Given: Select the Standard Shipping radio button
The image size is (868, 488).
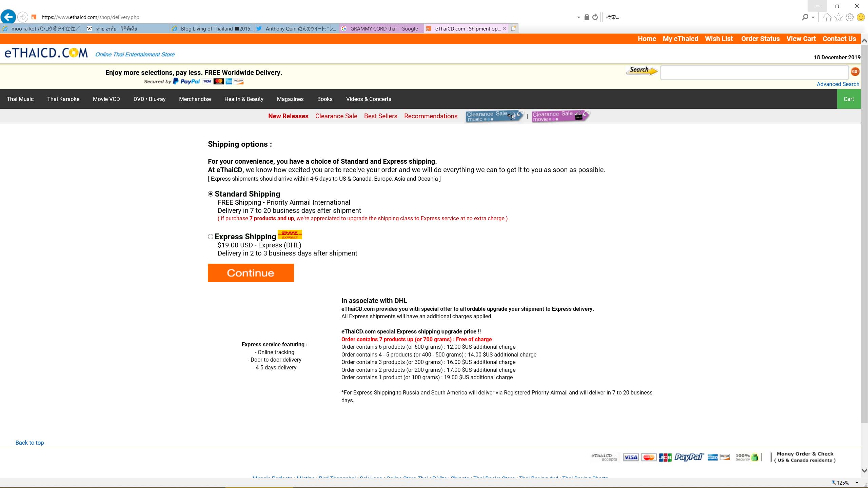Looking at the screenshot, I should click(x=211, y=194).
